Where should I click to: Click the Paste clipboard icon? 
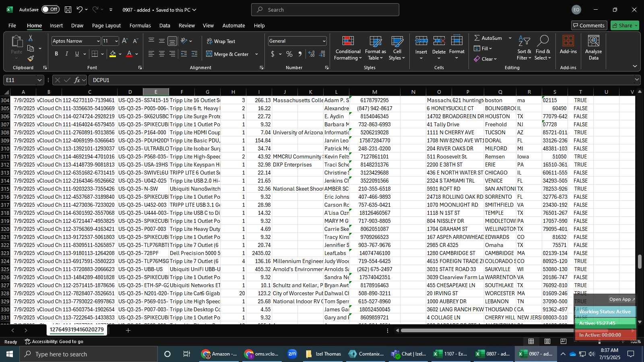[17, 41]
